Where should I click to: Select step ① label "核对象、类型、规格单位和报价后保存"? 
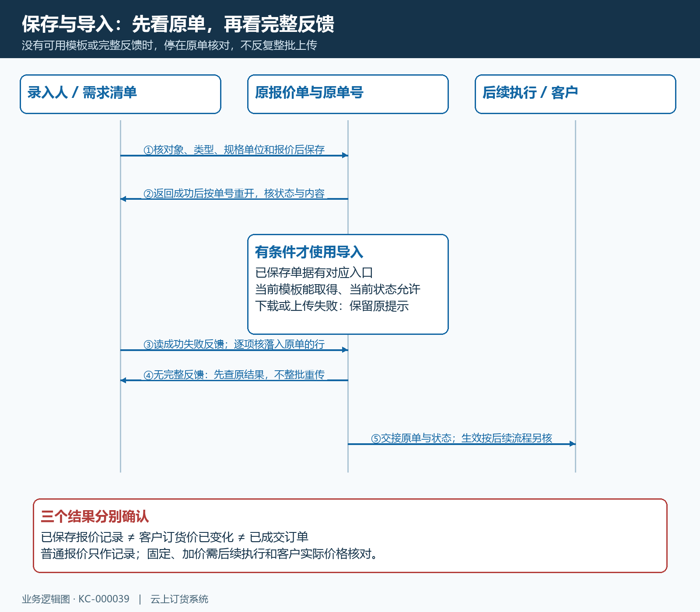coord(234,150)
